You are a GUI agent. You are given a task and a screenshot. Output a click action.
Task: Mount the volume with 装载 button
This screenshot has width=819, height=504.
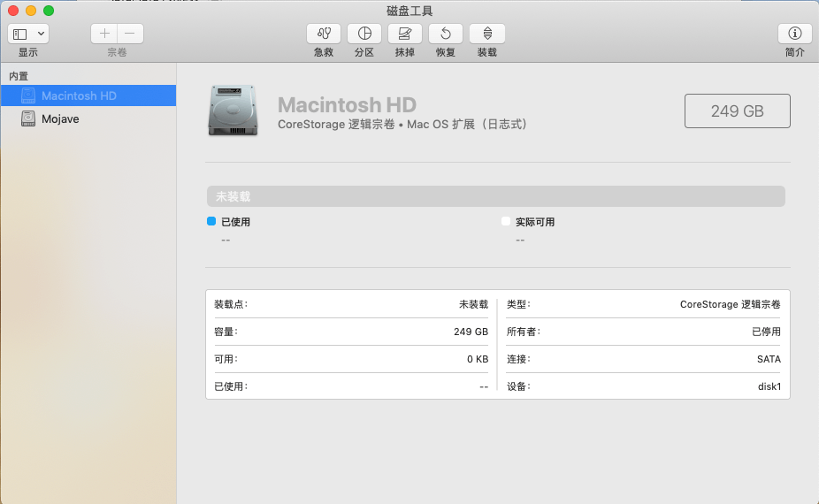(486, 34)
